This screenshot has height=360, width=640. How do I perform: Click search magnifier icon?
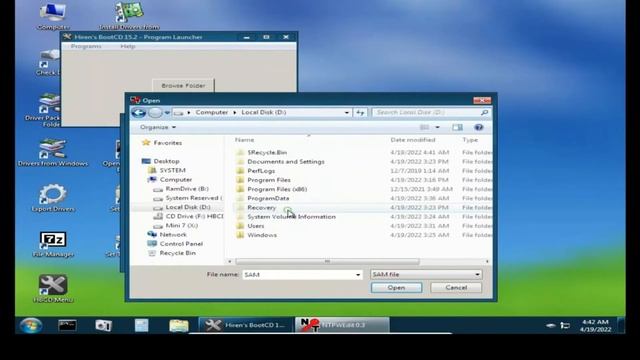pos(484,112)
